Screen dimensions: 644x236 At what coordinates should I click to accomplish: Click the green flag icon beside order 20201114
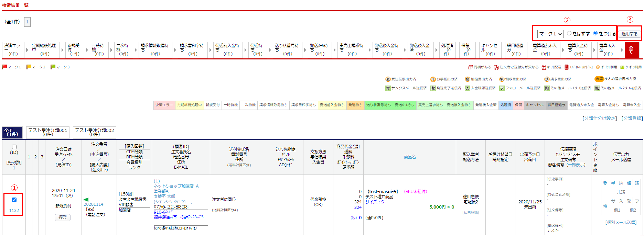86,199
